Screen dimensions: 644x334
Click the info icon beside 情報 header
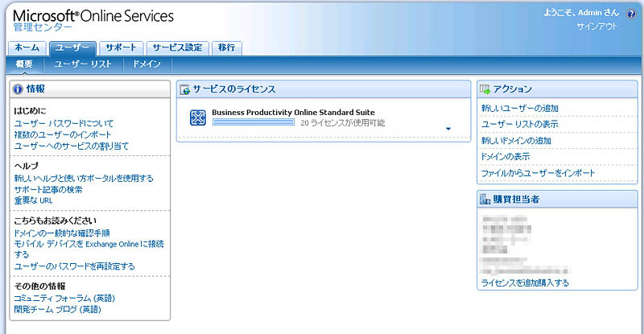[x=18, y=89]
